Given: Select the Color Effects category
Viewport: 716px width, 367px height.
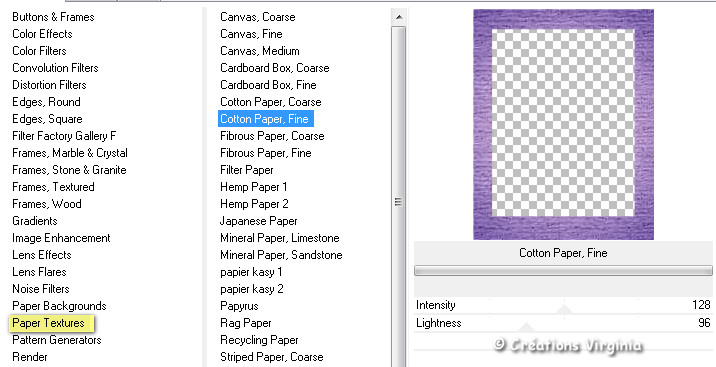Looking at the screenshot, I should (42, 34).
